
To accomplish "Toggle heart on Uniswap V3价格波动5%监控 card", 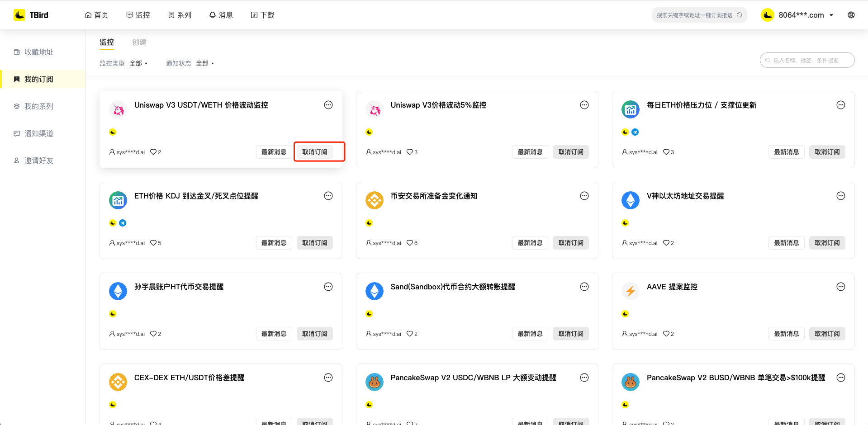I will [409, 152].
